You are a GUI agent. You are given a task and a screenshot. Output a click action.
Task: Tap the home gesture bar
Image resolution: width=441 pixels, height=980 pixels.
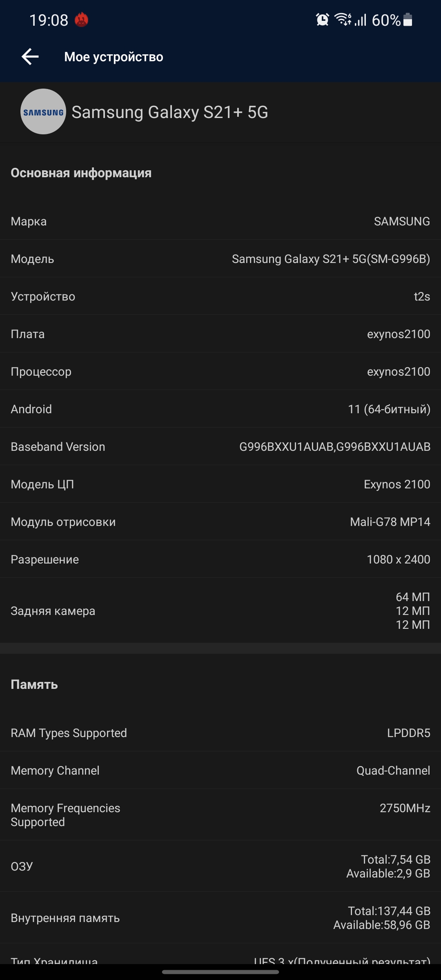pyautogui.click(x=220, y=972)
